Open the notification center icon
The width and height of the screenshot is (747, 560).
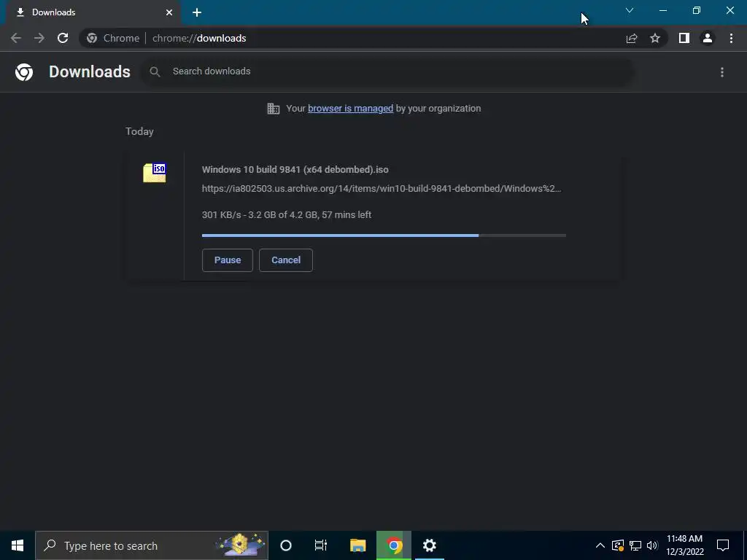coord(723,545)
